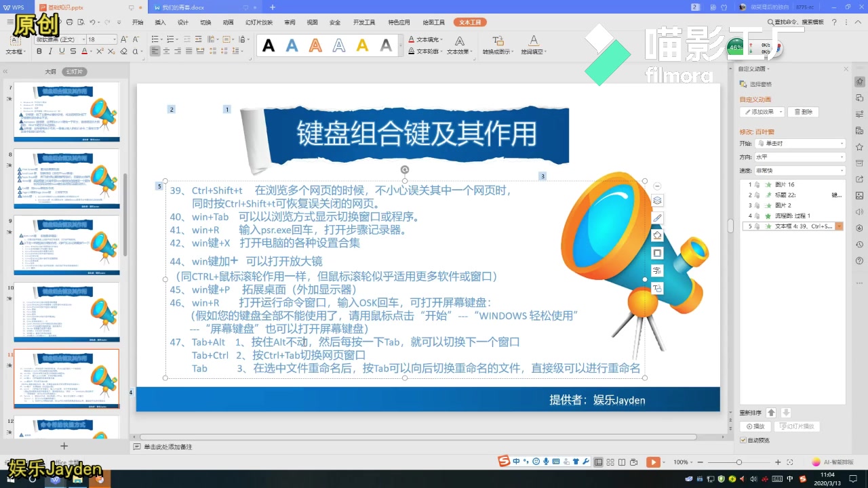Image resolution: width=868 pixels, height=488 pixels.
Task: Open the 插入 ribbon menu
Action: tap(161, 22)
